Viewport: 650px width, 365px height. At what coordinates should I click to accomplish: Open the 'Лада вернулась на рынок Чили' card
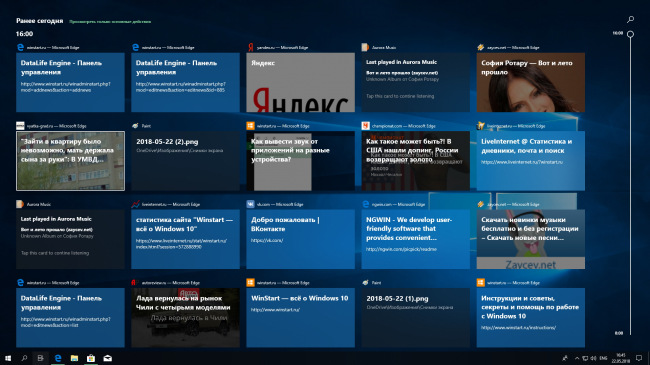[x=185, y=318]
